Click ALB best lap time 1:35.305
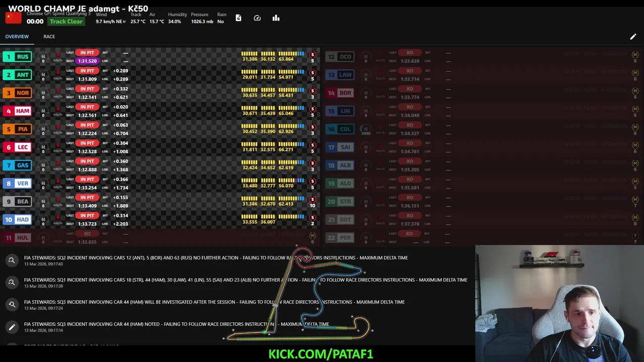The width and height of the screenshot is (644, 362). point(410,169)
